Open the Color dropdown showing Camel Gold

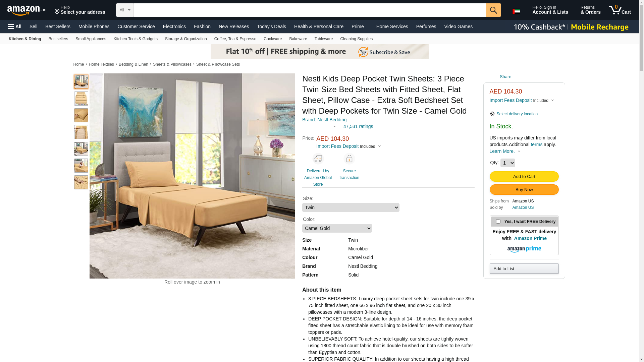(337, 228)
